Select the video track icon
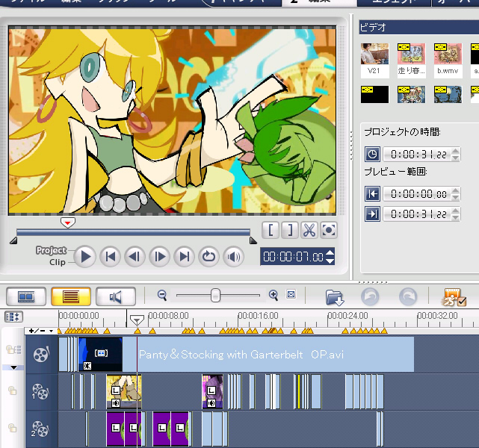This screenshot has height=448, width=479. 41,355
